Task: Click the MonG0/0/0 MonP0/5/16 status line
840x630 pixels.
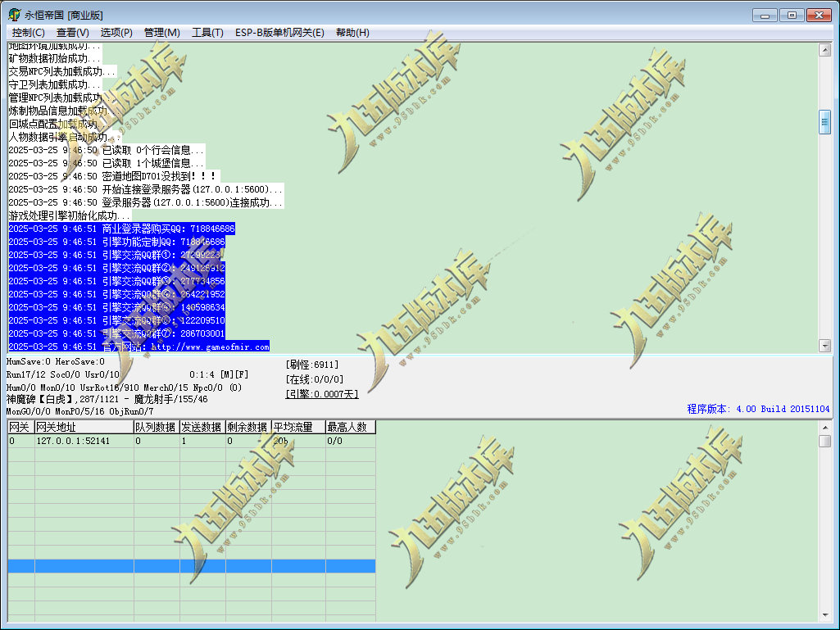Action: click(x=79, y=411)
